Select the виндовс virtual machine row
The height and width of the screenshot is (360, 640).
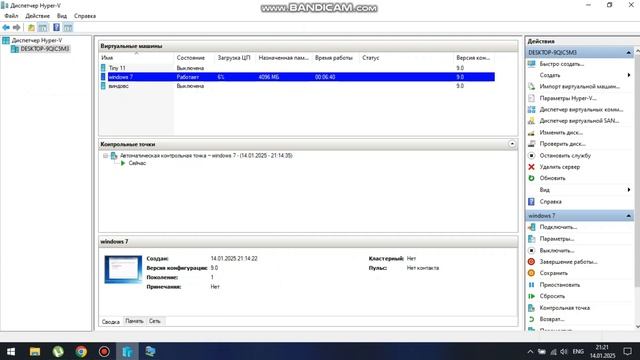297,86
